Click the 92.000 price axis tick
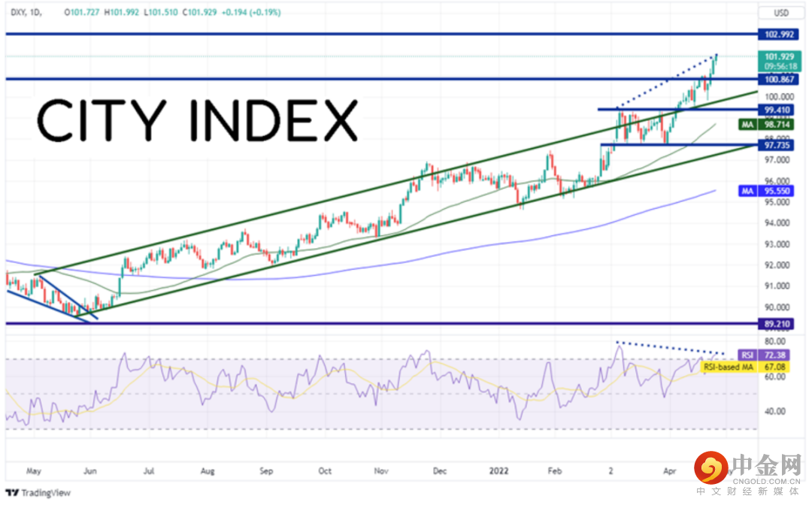The height and width of the screenshot is (505, 812). (777, 265)
